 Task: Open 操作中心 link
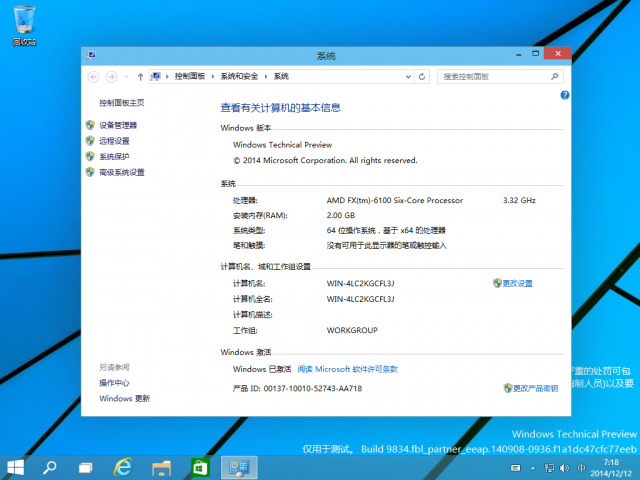click(x=114, y=383)
